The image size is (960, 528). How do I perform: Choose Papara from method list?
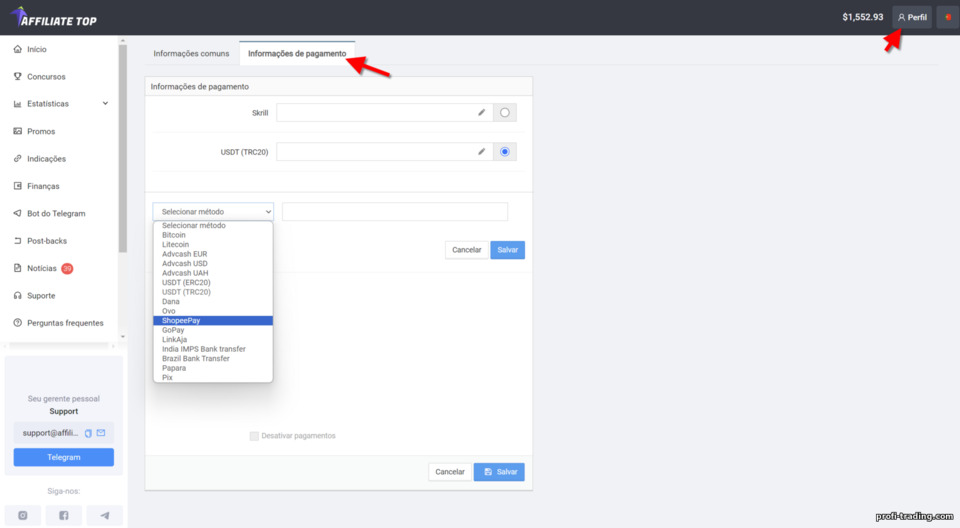(x=212, y=368)
